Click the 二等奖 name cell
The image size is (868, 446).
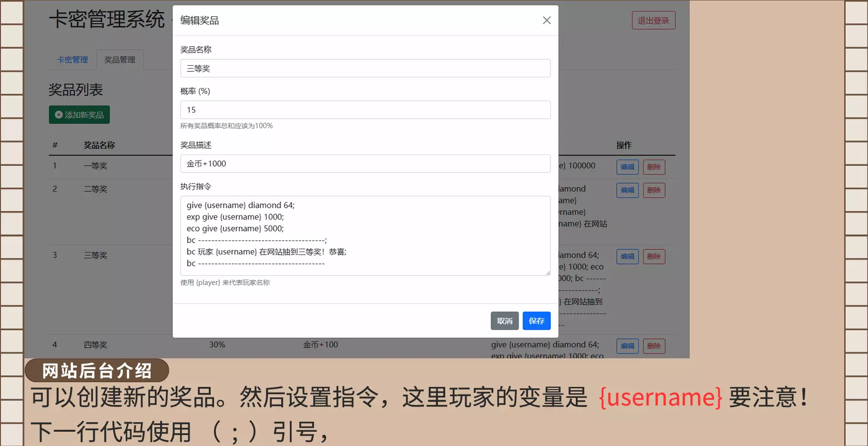(x=95, y=189)
